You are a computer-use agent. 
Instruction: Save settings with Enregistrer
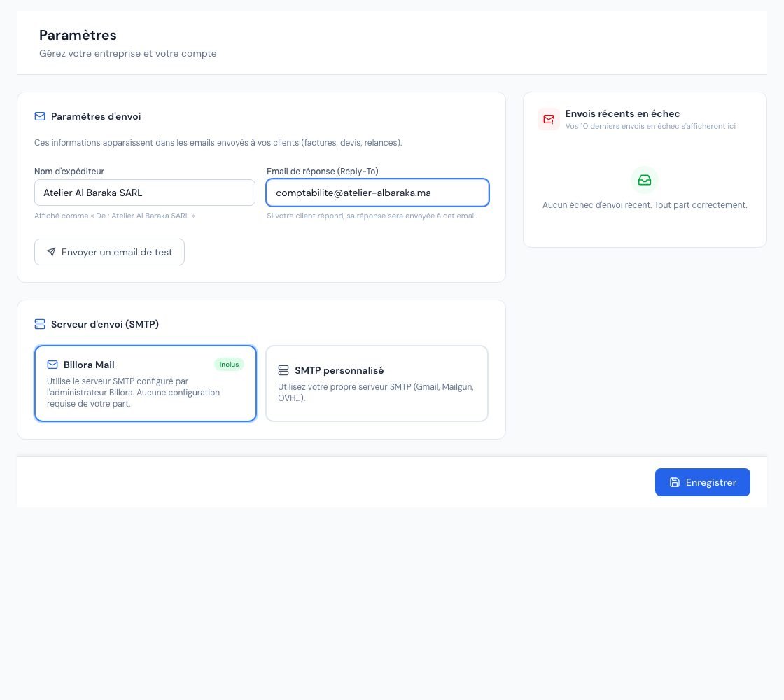703,482
